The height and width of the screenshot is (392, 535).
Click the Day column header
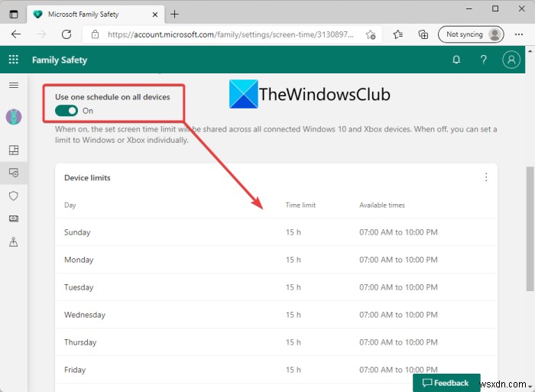pos(70,205)
